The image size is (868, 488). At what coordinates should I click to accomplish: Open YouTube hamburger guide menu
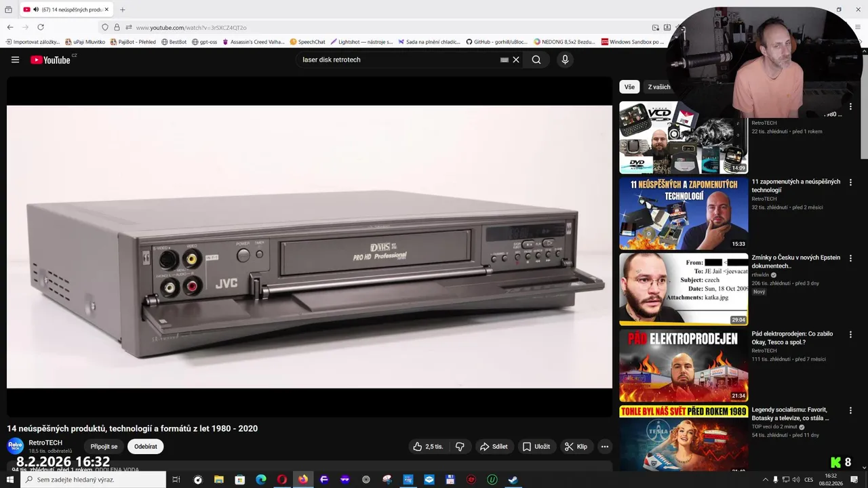[15, 60]
